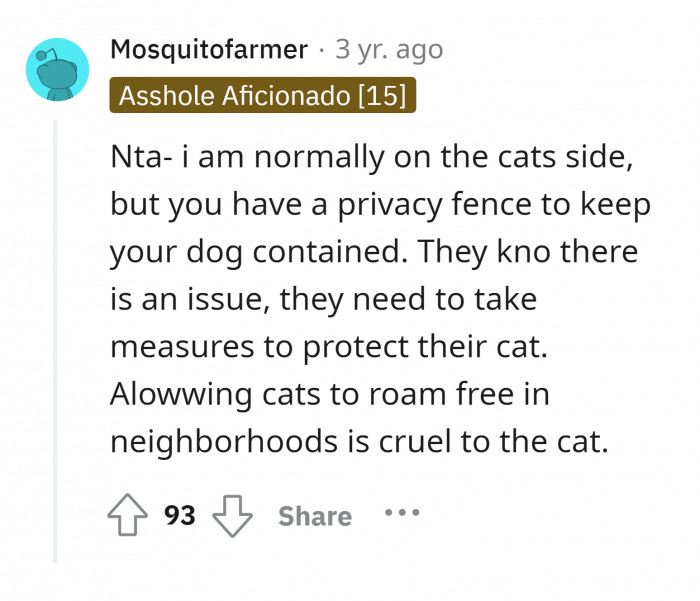Click the word 'contained.' in the third line
700x601 pixels.
(330, 252)
